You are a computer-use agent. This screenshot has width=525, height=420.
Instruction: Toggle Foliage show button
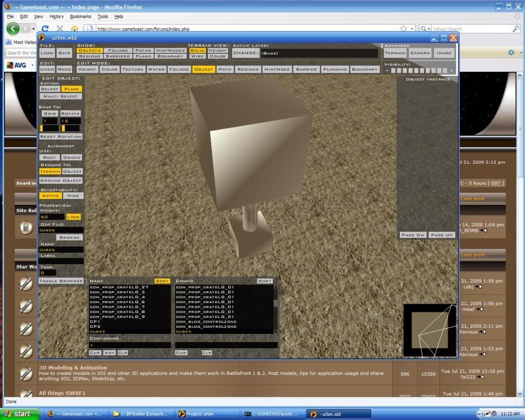118,51
